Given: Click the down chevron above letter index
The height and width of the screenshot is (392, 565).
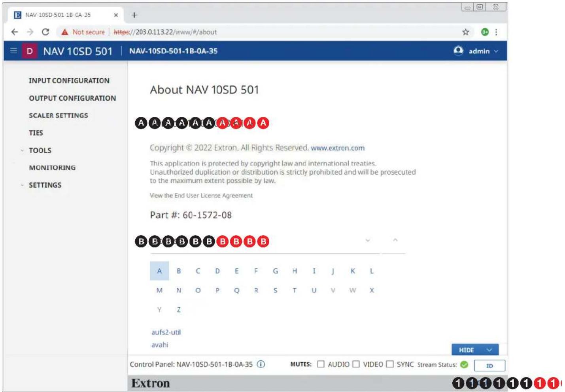Looking at the screenshot, I should 368,240.
